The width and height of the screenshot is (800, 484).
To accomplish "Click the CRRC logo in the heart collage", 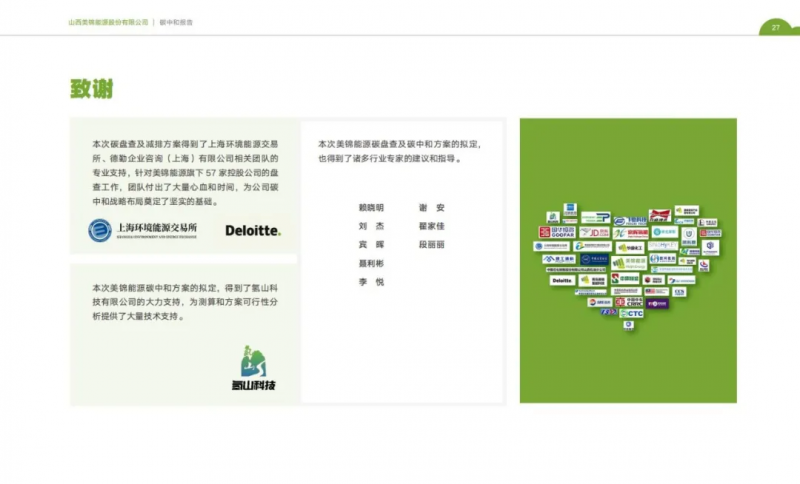I will point(629,302).
